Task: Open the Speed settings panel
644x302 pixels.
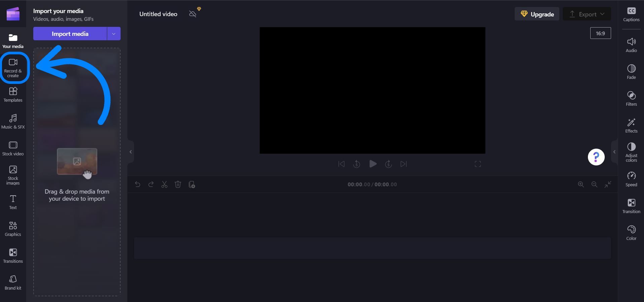Action: (x=631, y=179)
